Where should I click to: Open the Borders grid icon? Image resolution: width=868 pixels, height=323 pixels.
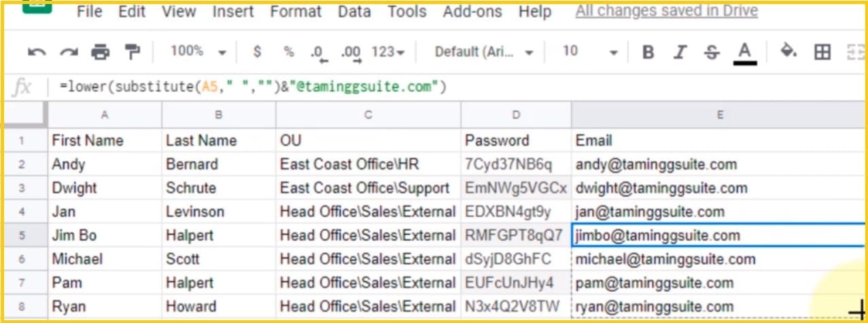822,52
